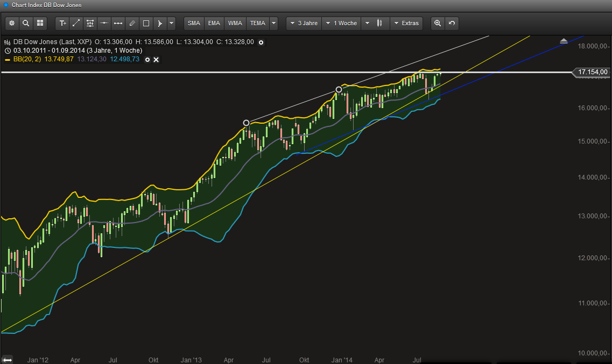Viewport: 612px width, 364px height.
Task: Open the 3 Jahre time range dropdown
Action: pos(304,23)
